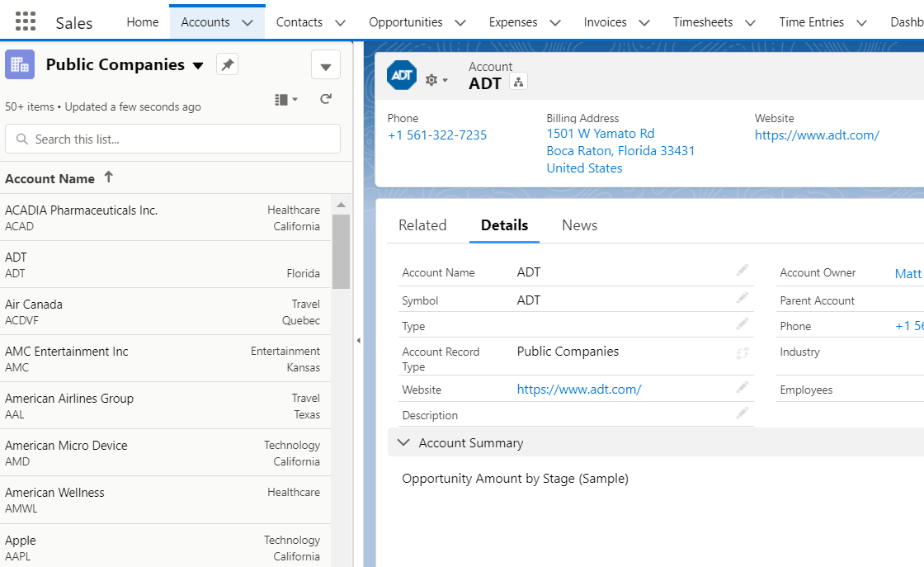Expand the Accounts tab dropdown chevron
924x567 pixels.
(247, 22)
